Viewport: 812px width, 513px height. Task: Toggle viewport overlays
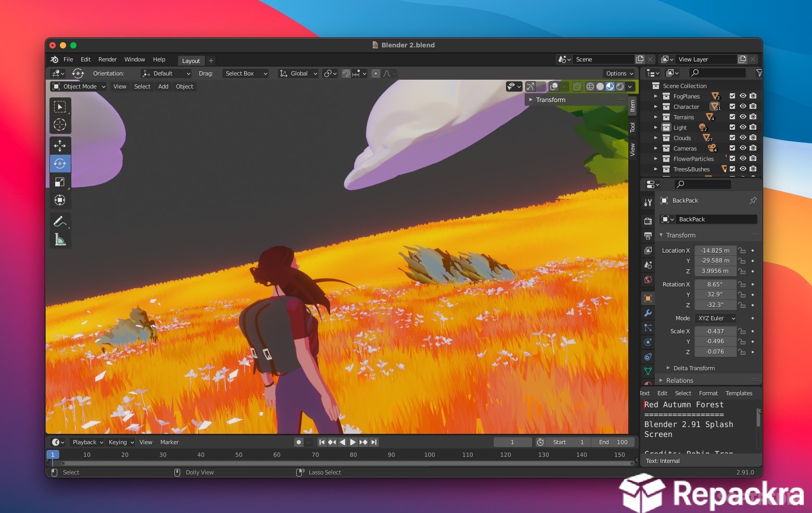[554, 86]
